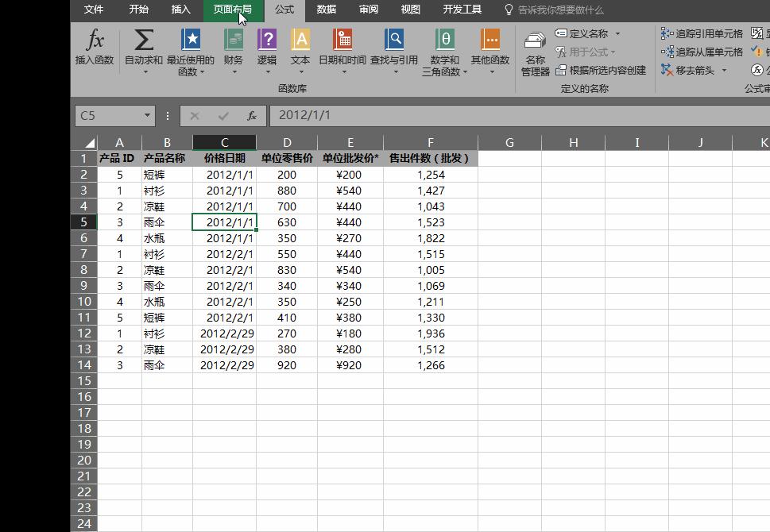Expand the Remove Arrows (移去箭头) dropdown arrow
This screenshot has width=770, height=532.
tap(724, 71)
